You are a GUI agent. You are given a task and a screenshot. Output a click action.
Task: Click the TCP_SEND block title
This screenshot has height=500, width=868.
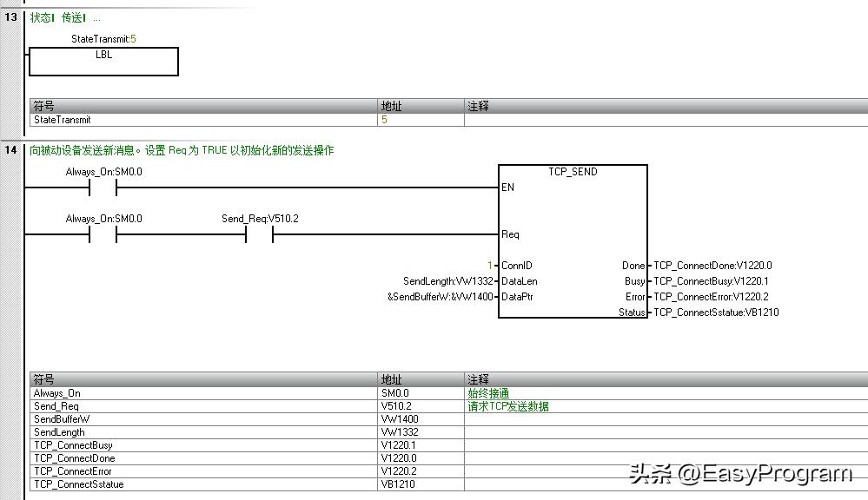pos(573,172)
